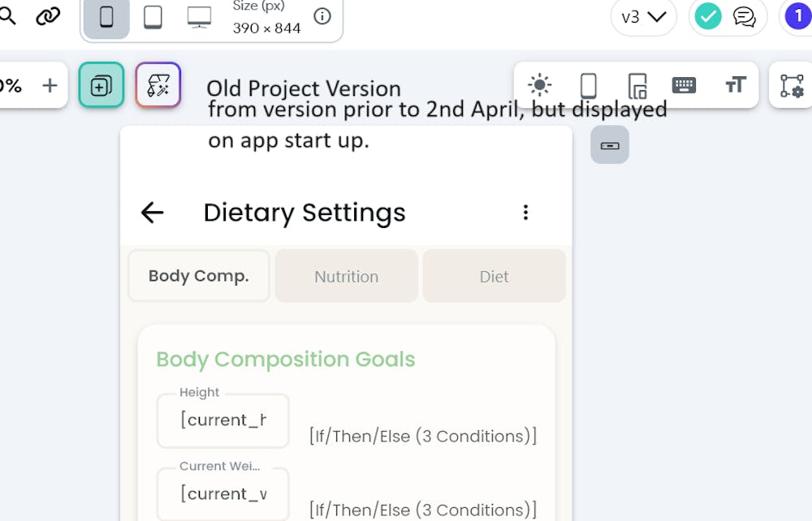Click the link chain icon
Image resolution: width=812 pixels, height=521 pixels.
[48, 16]
